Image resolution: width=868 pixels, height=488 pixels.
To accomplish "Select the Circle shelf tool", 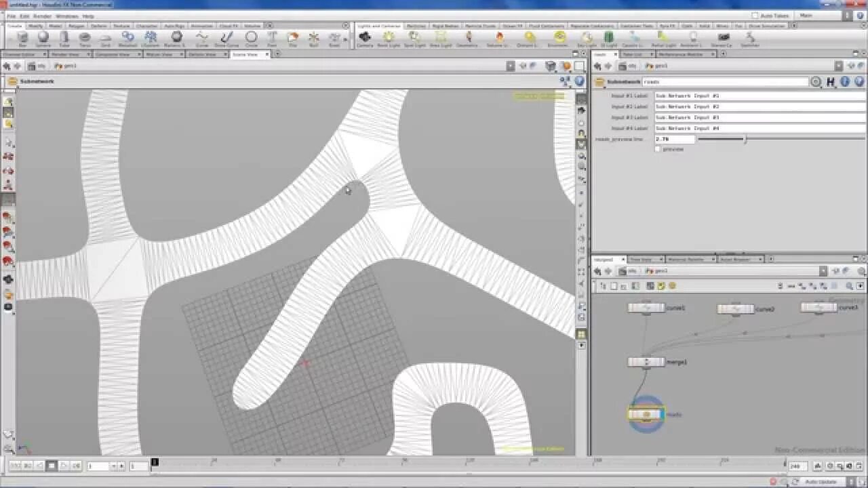I will (x=251, y=39).
